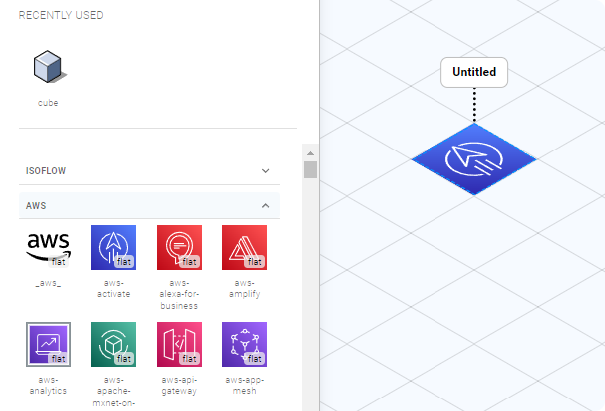Image resolution: width=605 pixels, height=411 pixels.
Task: Choose the aws-apache-mxnet-on icon
Action: click(x=113, y=344)
